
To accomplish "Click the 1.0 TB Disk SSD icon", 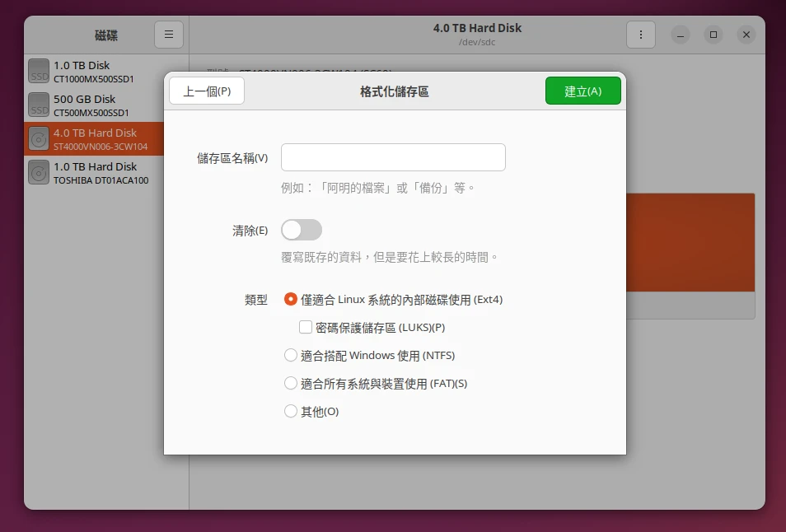I will coord(39,72).
